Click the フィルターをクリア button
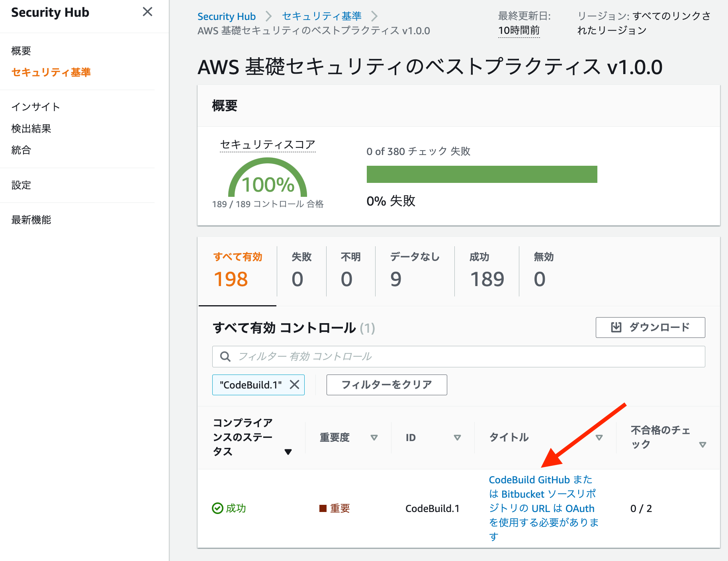 pyautogui.click(x=386, y=384)
